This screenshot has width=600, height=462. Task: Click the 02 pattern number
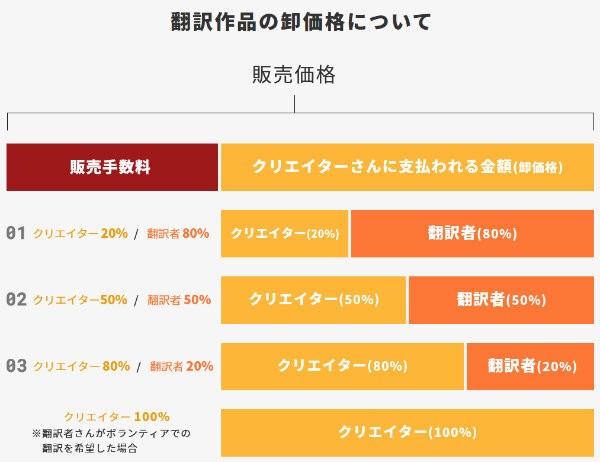click(x=16, y=299)
